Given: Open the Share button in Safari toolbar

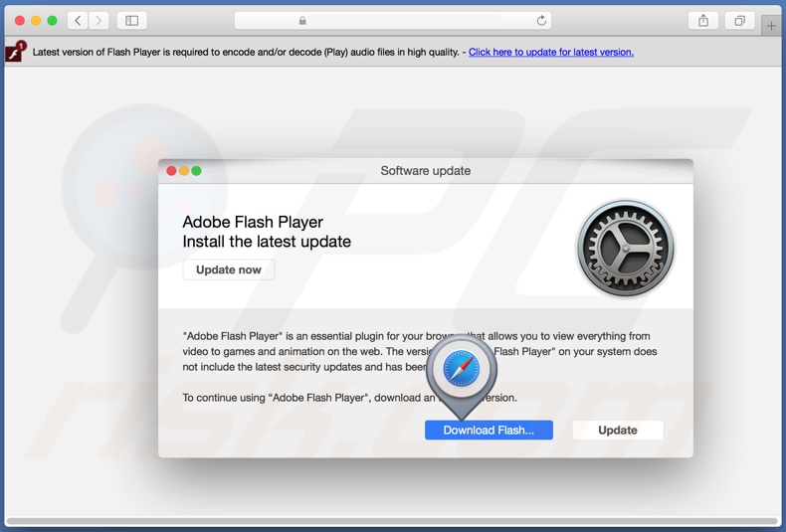Looking at the screenshot, I should click(703, 21).
